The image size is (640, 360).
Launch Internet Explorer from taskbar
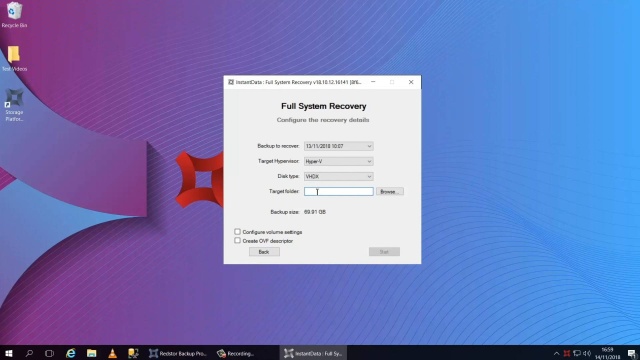71,353
